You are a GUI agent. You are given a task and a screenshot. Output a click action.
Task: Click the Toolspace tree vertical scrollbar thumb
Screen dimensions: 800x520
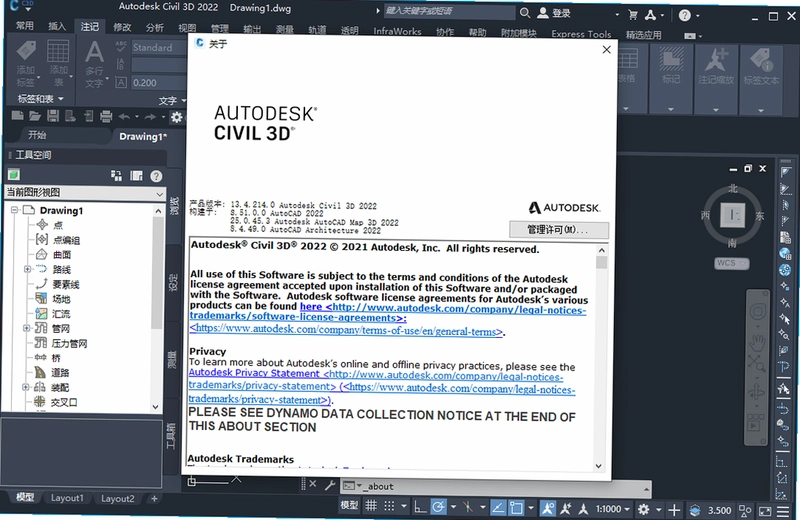click(157, 272)
